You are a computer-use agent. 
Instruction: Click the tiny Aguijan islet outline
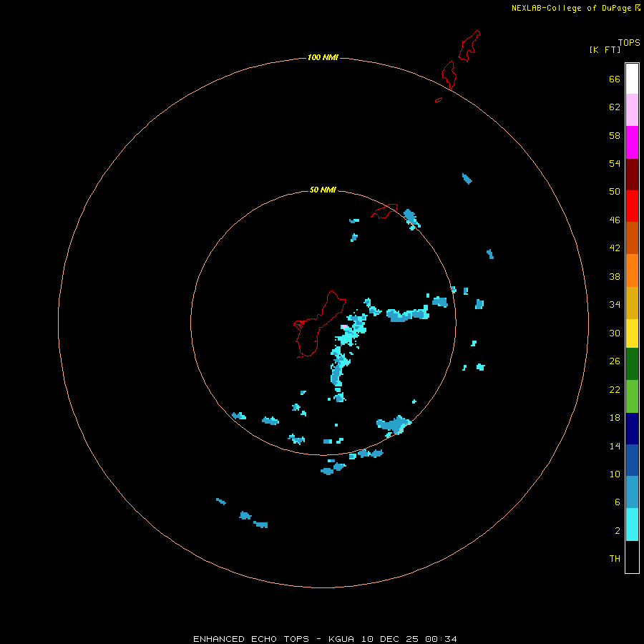point(439,99)
